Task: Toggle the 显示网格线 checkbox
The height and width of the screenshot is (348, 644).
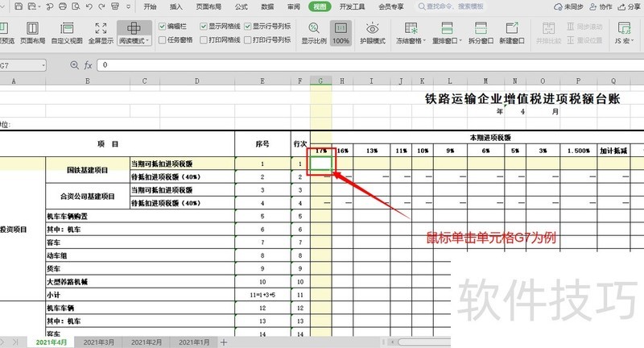Action: tap(204, 27)
